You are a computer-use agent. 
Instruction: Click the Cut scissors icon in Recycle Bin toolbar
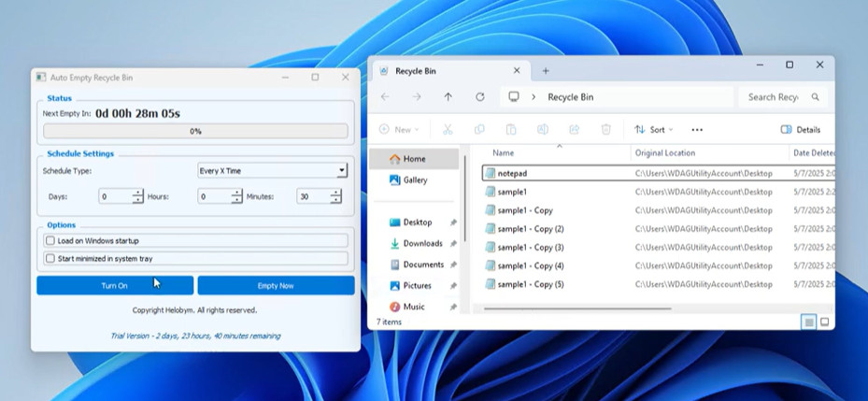(448, 130)
